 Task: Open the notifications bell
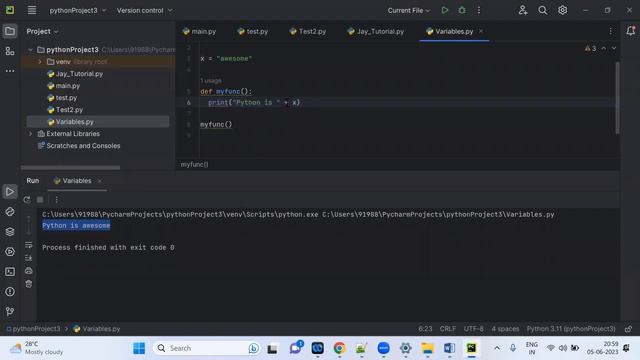630,31
